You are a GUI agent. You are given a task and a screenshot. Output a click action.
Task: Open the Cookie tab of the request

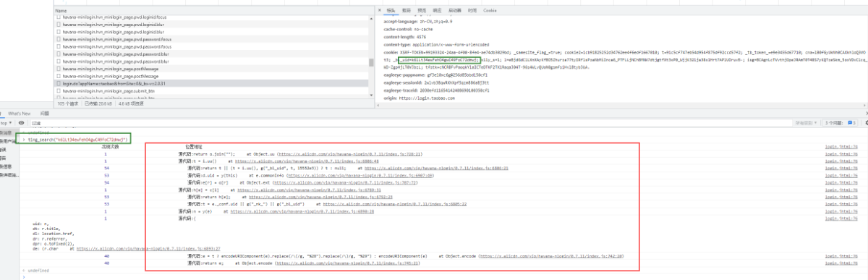(x=490, y=11)
